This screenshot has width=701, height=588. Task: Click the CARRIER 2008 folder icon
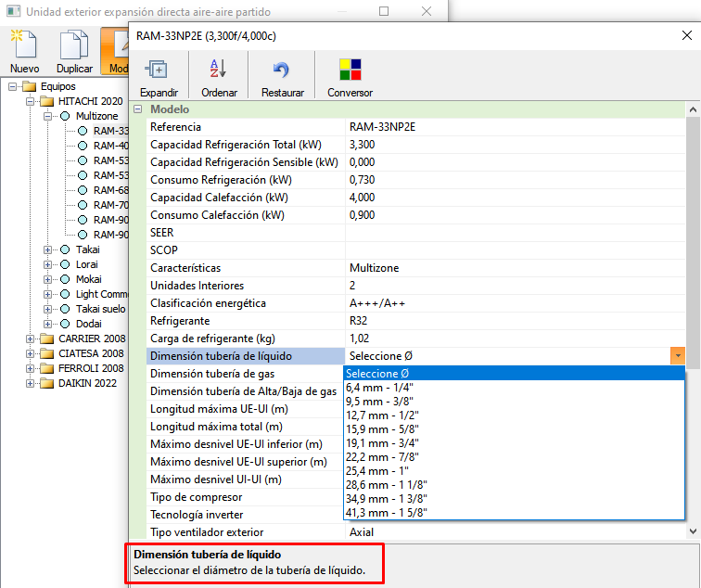pyautogui.click(x=47, y=339)
